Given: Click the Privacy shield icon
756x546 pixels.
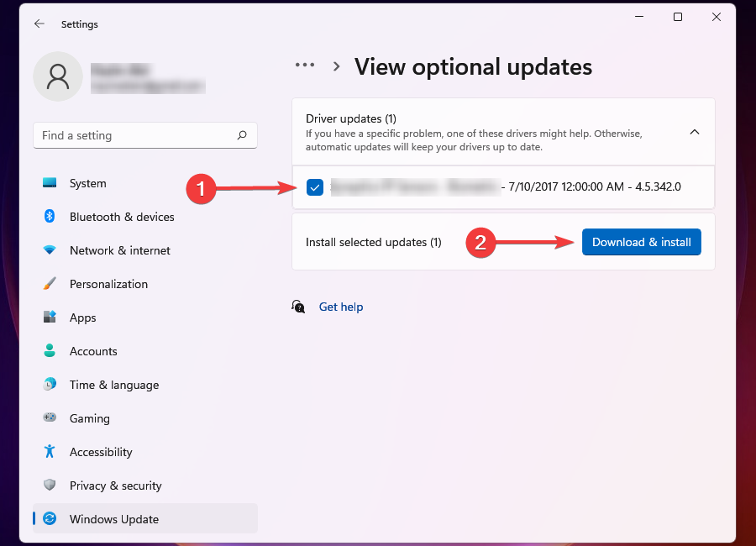Looking at the screenshot, I should pos(50,485).
